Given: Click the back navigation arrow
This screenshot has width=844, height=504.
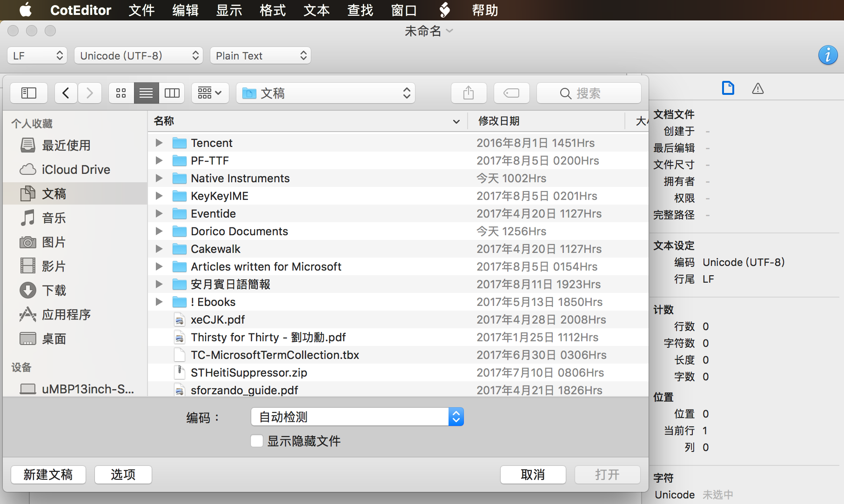Looking at the screenshot, I should [66, 93].
